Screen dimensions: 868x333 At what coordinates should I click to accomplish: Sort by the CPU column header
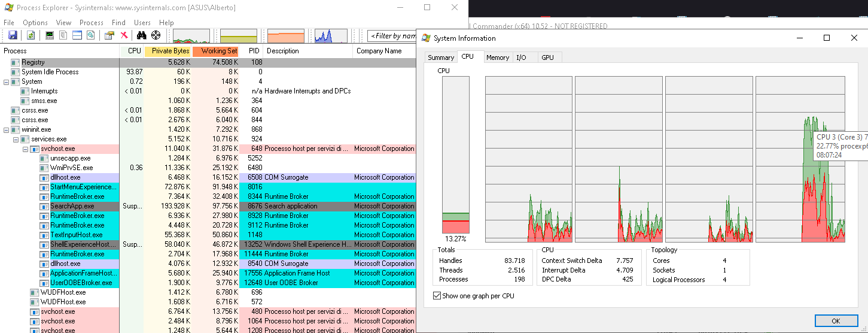(x=132, y=51)
